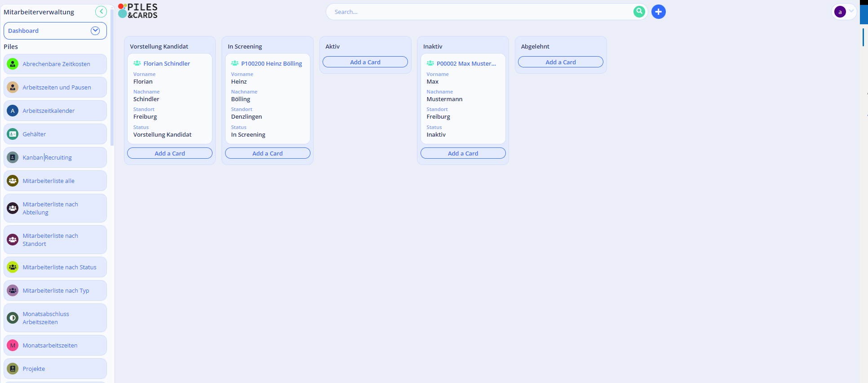Click the people icon on Heinz Bölling card
The image size is (868, 383).
235,63
